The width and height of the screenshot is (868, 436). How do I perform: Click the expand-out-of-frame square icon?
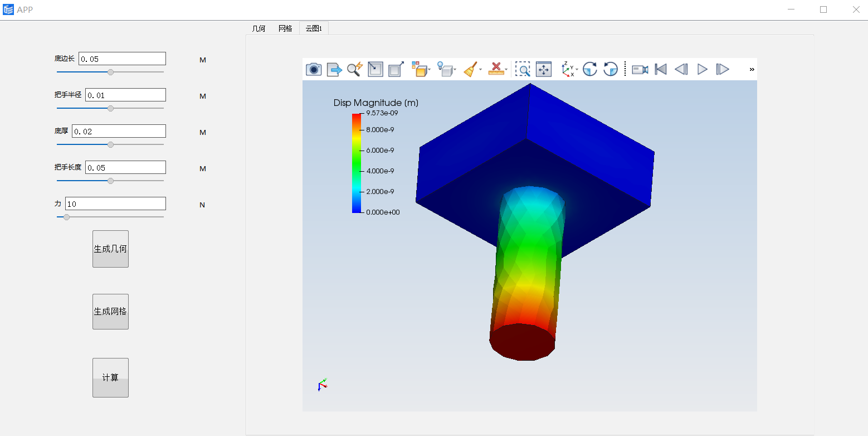tap(396, 69)
